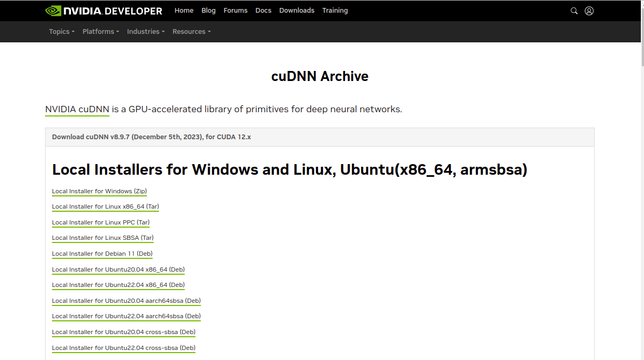
Task: Click the cuDNN Archive page heading
Action: click(320, 76)
